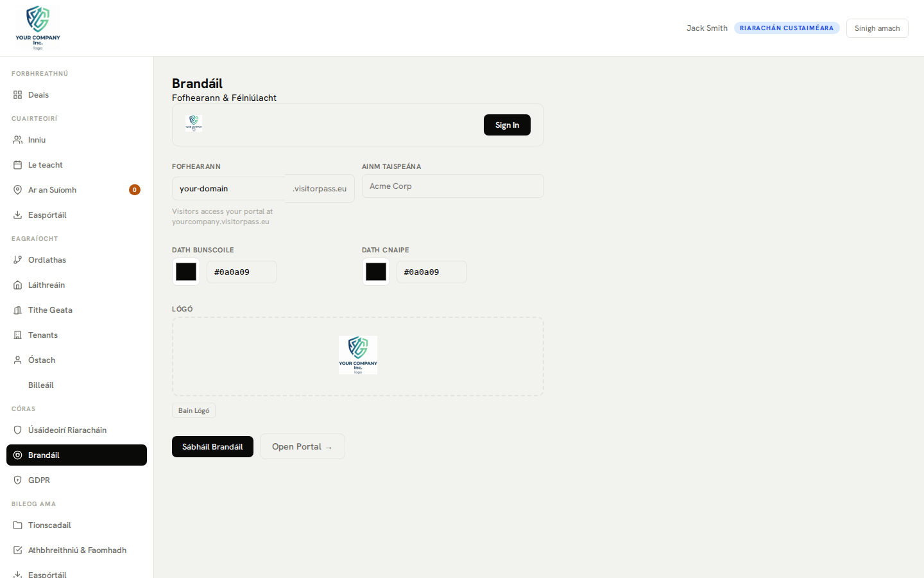Image resolution: width=924 pixels, height=578 pixels.
Task: Go to the Billeáil section
Action: pos(41,385)
